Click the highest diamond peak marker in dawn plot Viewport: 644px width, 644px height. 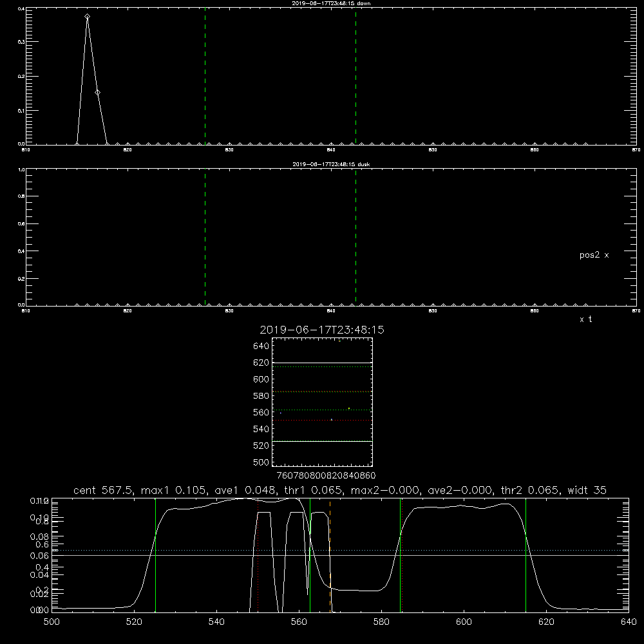pos(87,17)
